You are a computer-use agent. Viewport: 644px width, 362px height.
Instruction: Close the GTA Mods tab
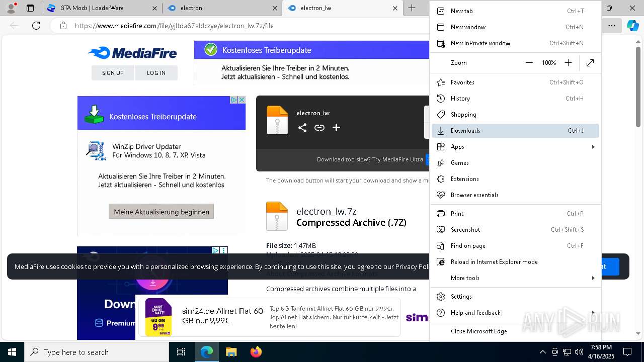(x=155, y=8)
